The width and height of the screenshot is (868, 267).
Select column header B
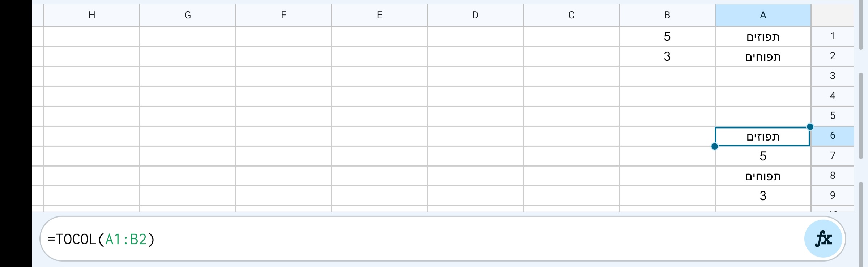[x=667, y=15]
